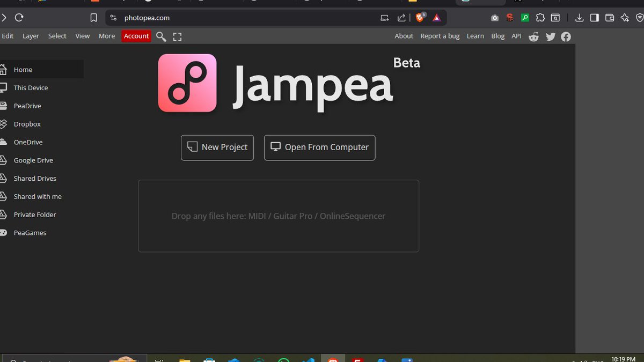The width and height of the screenshot is (644, 362).
Task: Open the Learn link
Action: (x=475, y=36)
